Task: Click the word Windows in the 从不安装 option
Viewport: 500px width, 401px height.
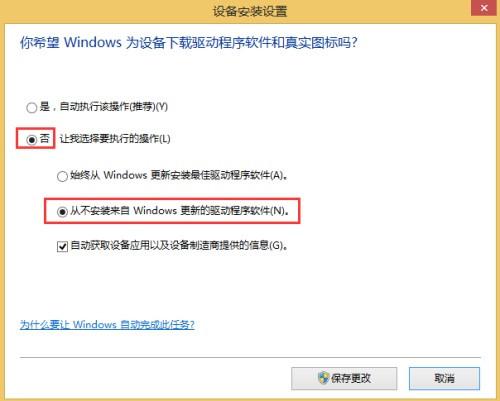Action: click(x=155, y=211)
